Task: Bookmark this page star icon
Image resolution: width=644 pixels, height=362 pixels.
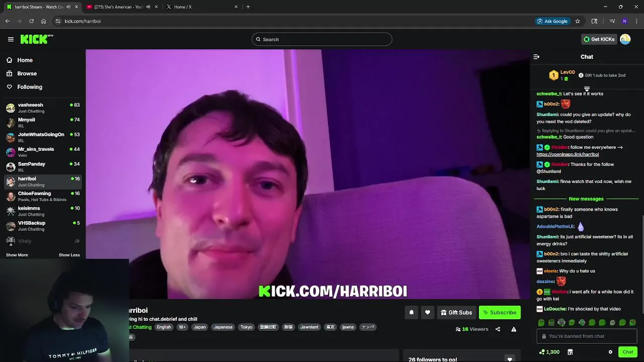Action: [x=578, y=21]
